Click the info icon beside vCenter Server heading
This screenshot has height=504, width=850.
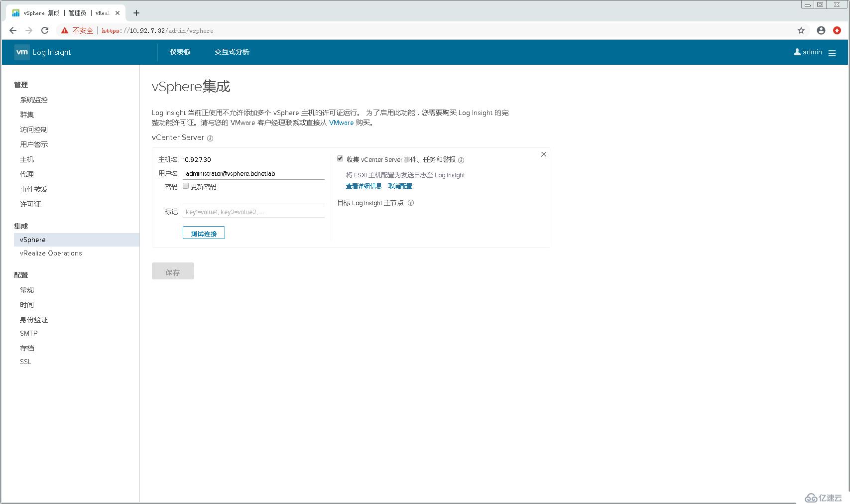210,138
